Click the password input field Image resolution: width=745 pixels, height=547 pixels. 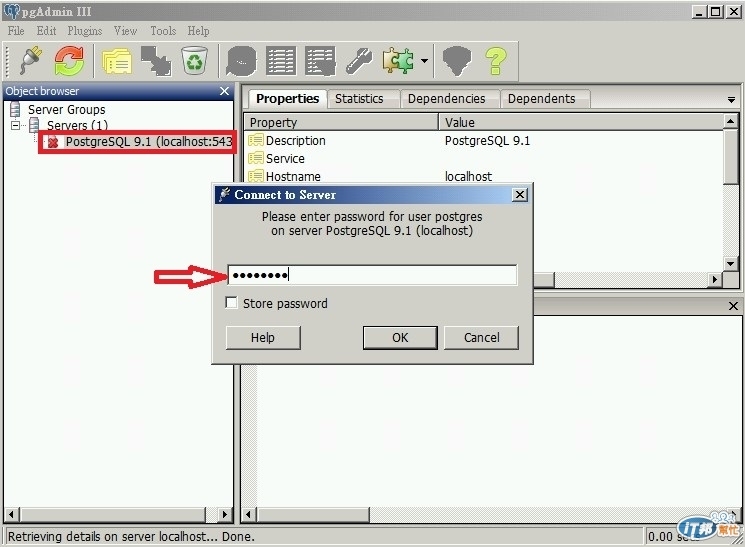(x=372, y=275)
